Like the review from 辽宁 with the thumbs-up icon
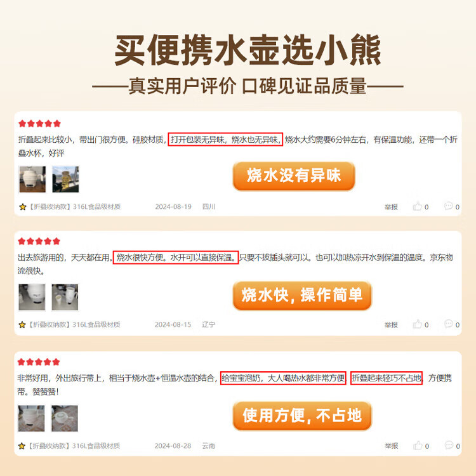This screenshot has height=476, width=476. [x=418, y=324]
